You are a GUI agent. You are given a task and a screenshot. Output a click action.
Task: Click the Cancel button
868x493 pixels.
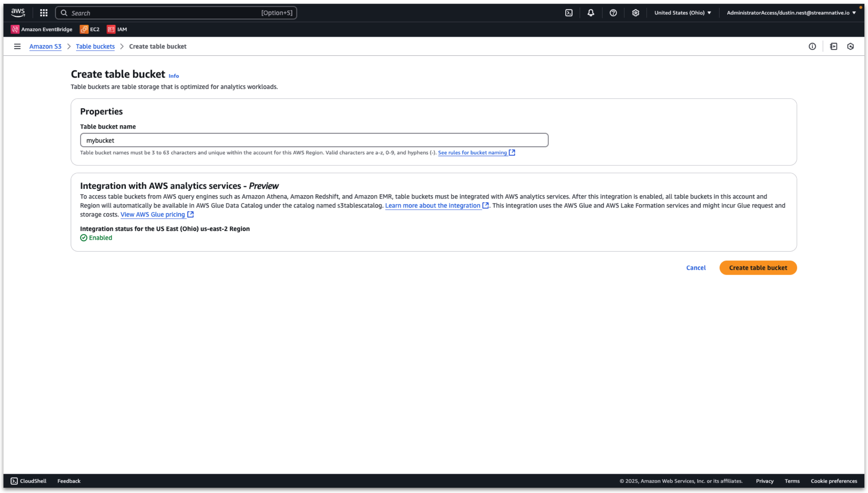696,268
